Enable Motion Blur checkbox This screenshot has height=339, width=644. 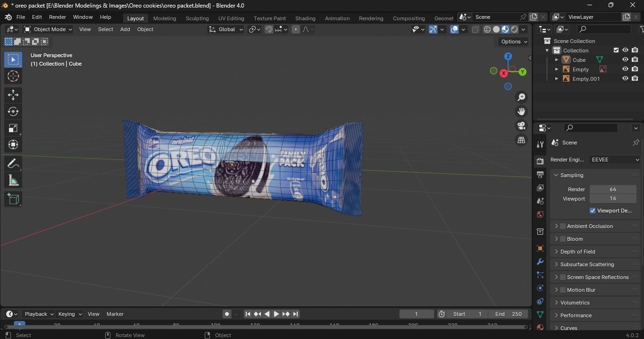563,290
